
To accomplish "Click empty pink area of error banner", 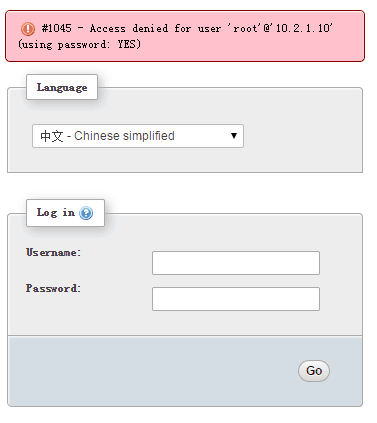I will (x=253, y=47).
